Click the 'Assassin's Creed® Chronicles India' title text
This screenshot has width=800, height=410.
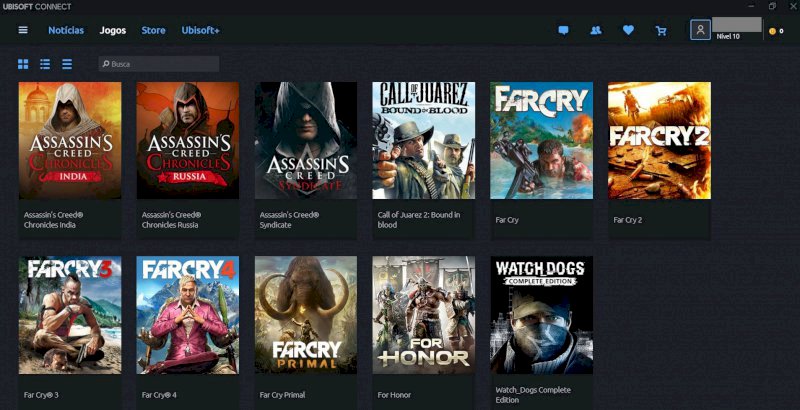point(54,220)
